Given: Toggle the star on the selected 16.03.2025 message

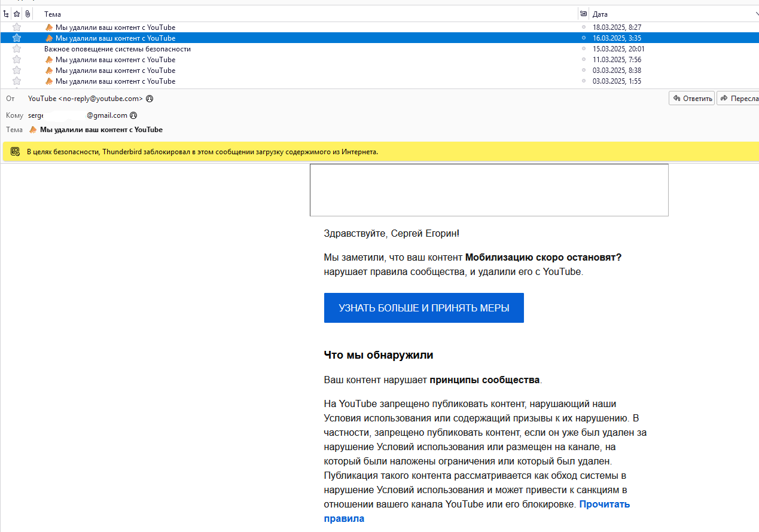Looking at the screenshot, I should pos(17,38).
